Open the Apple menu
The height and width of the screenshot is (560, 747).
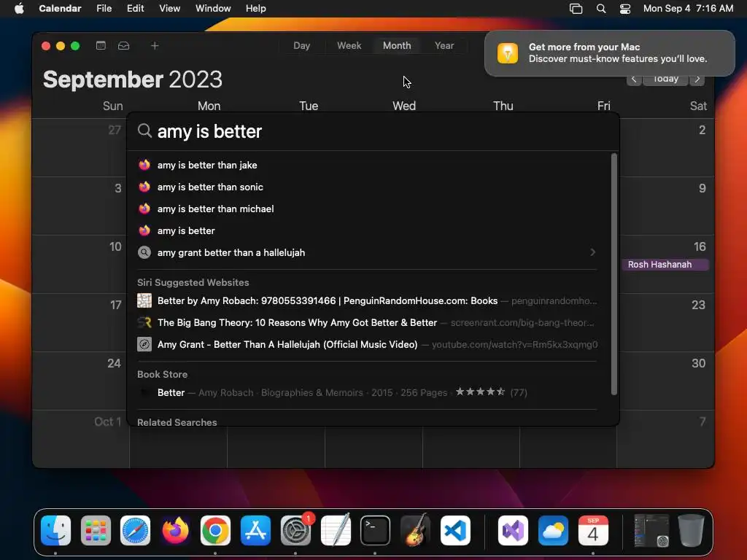pos(19,9)
